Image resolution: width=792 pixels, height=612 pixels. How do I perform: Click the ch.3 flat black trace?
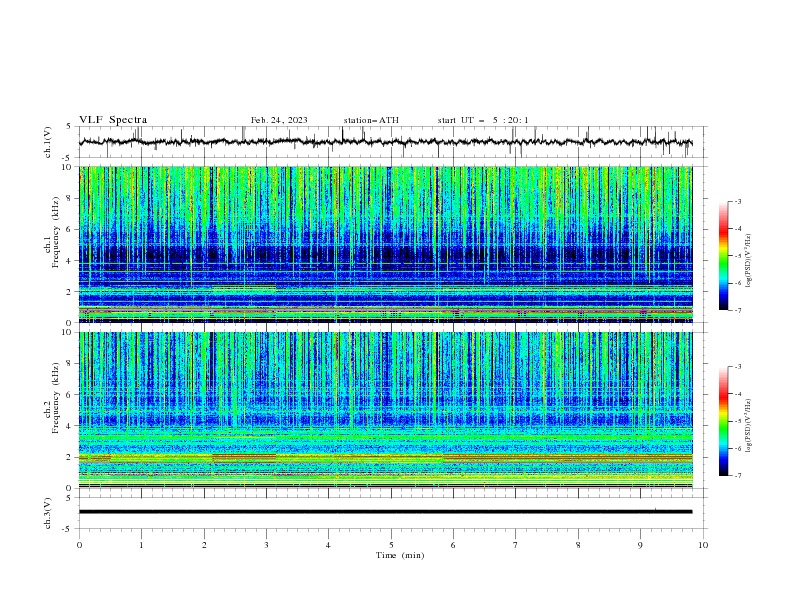[385, 512]
